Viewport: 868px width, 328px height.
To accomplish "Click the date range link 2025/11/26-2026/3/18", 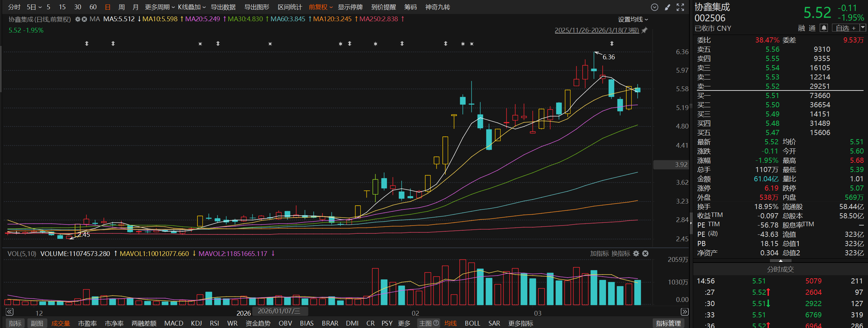I will coord(596,30).
